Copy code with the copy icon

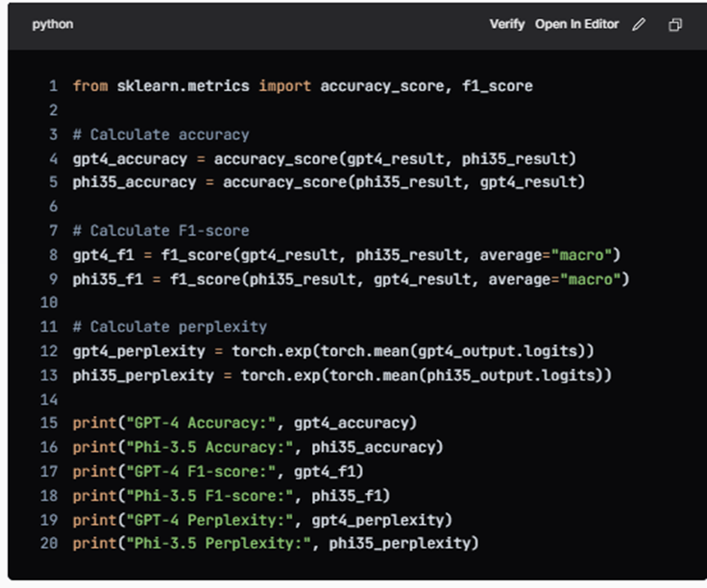click(x=675, y=24)
